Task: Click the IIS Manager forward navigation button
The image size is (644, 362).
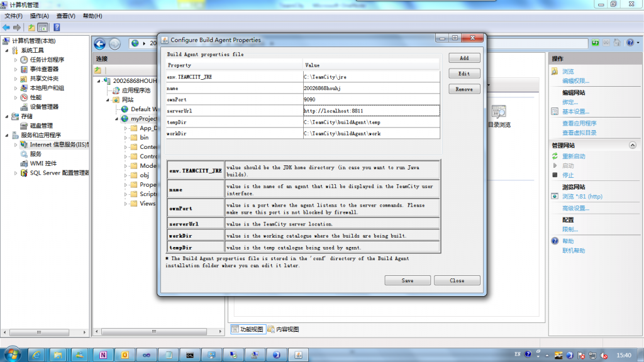Action: point(114,43)
